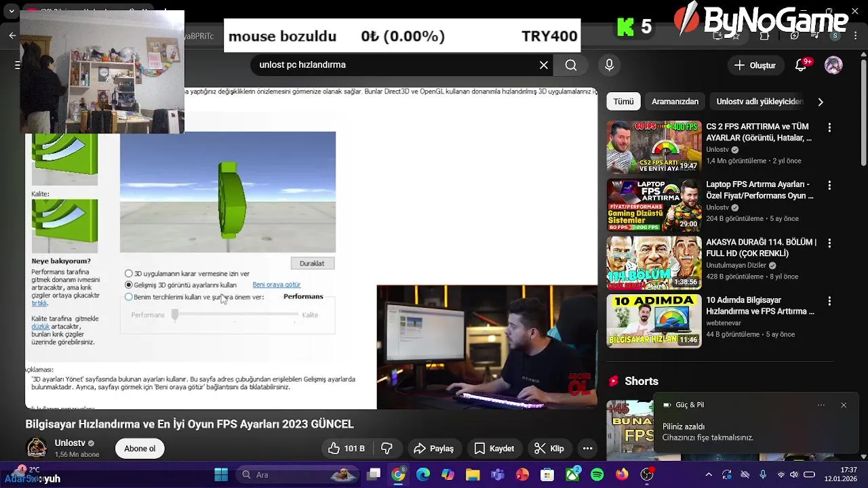Viewport: 868px width, 488px height.
Task: Click the Klip clip button
Action: coord(549,449)
